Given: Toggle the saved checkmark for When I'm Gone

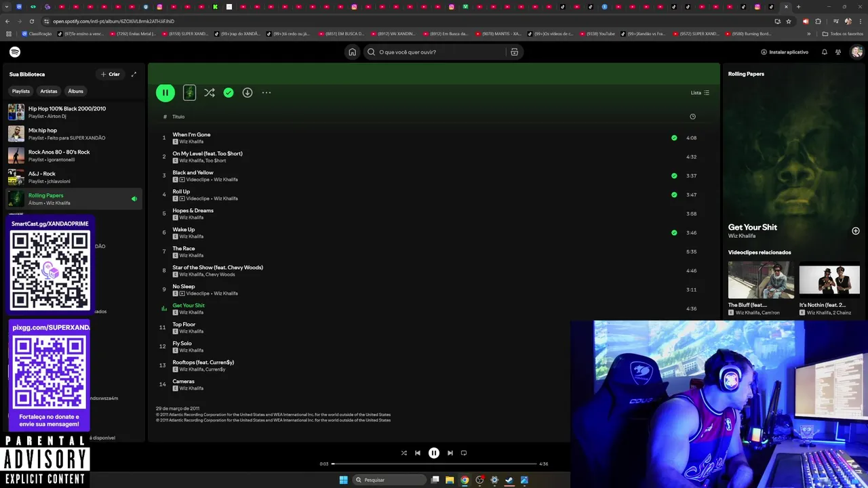Looking at the screenshot, I should [x=674, y=138].
